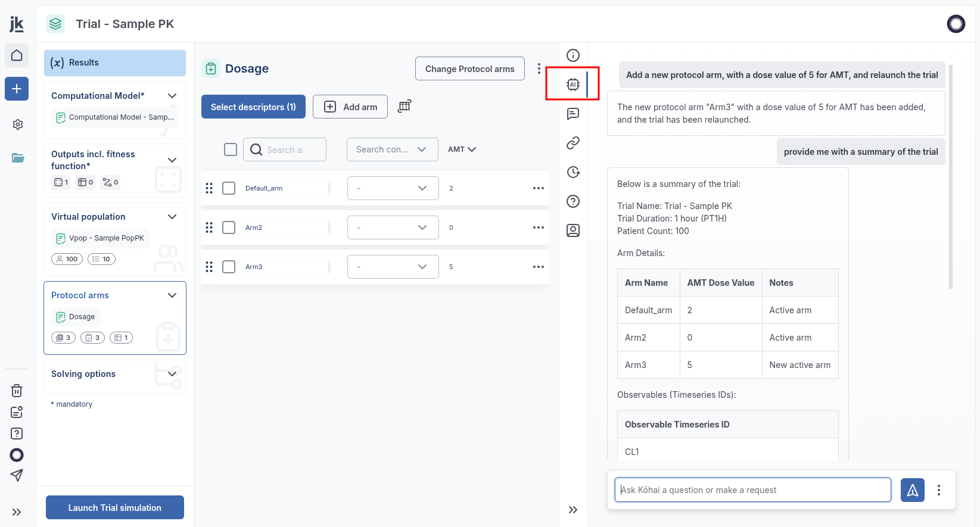Image resolution: width=980 pixels, height=527 pixels.
Task: Click the table columns icon beside Add arm
Action: 405,106
